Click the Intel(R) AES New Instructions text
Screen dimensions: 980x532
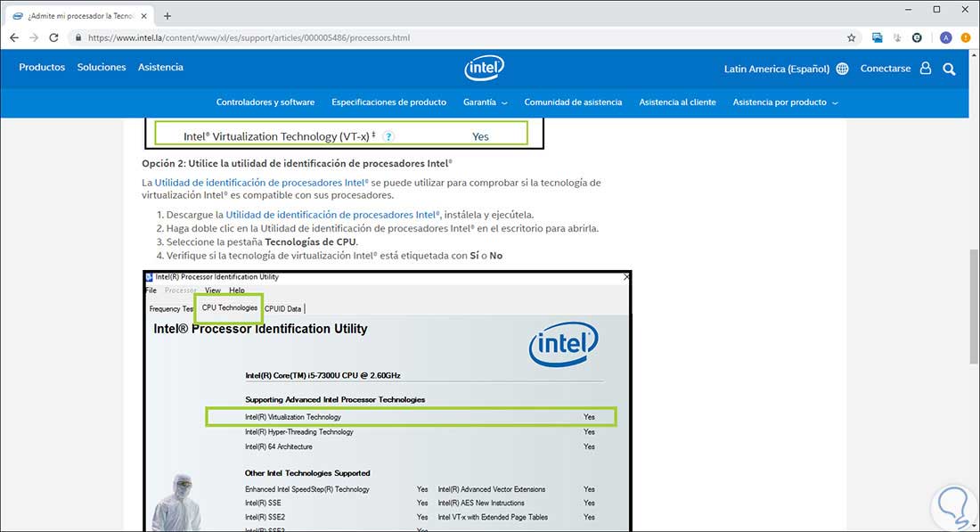tap(480, 503)
